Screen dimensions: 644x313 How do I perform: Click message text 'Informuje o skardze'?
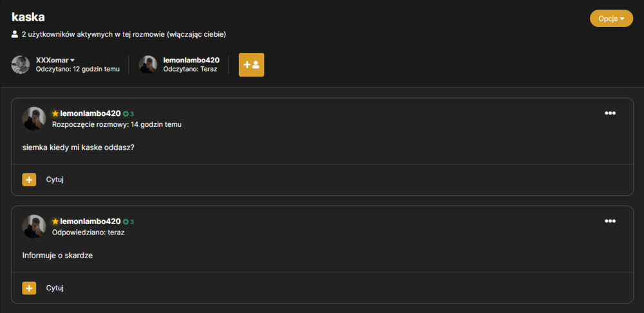click(57, 255)
